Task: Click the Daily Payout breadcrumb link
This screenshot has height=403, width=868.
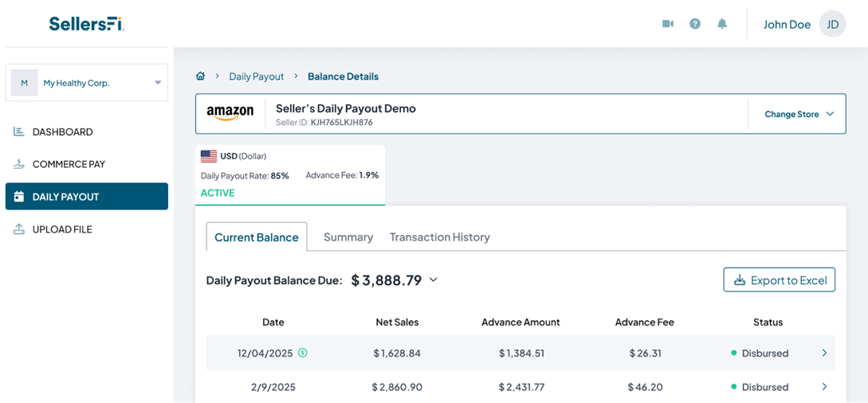Action: pyautogui.click(x=256, y=76)
